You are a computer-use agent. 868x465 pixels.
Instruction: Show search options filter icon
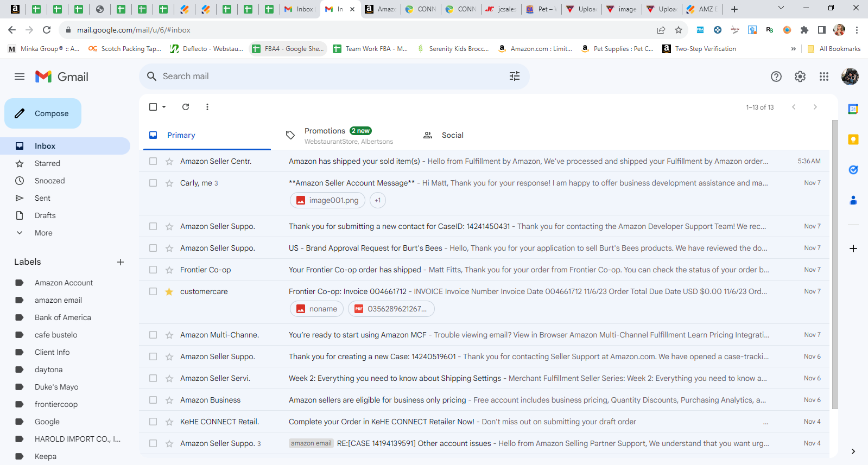515,77
